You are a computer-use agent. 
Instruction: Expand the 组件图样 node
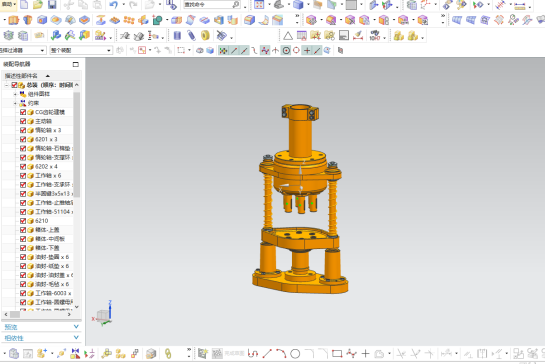click(x=15, y=94)
